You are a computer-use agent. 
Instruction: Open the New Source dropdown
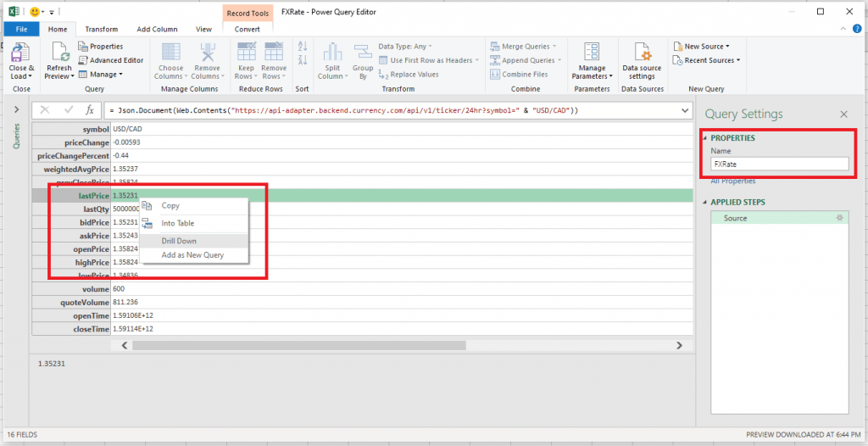coord(702,47)
